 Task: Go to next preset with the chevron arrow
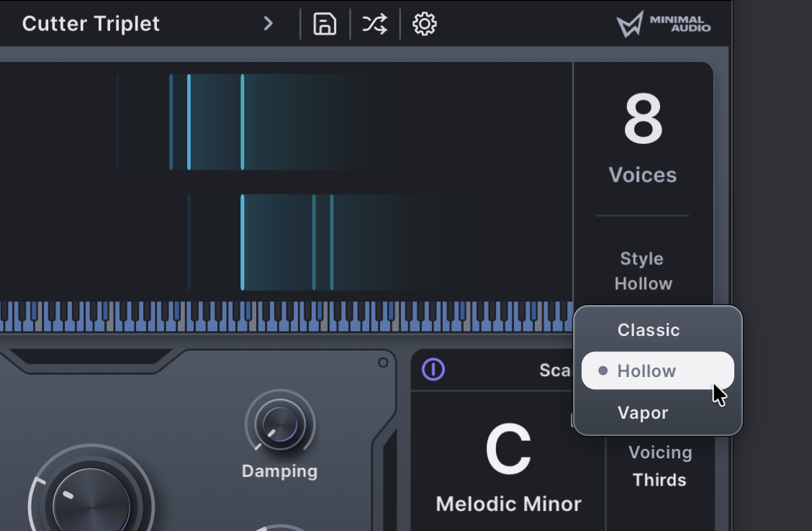pyautogui.click(x=269, y=24)
